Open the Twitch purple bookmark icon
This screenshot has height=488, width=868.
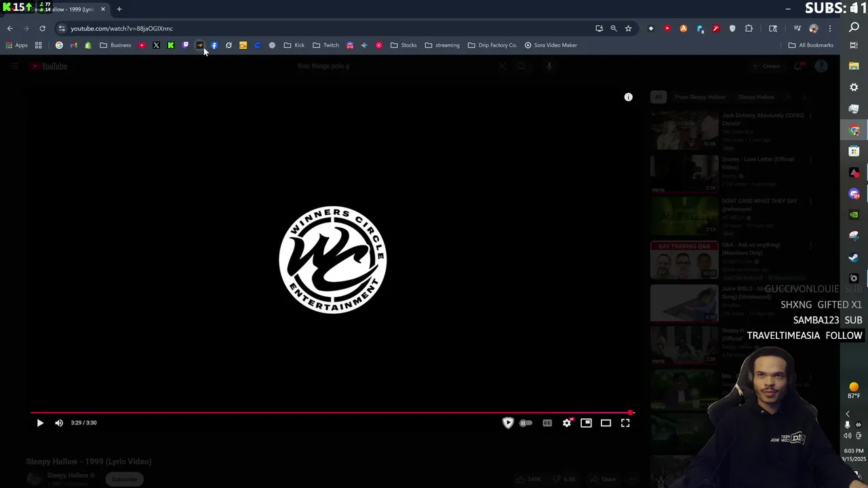point(186,45)
